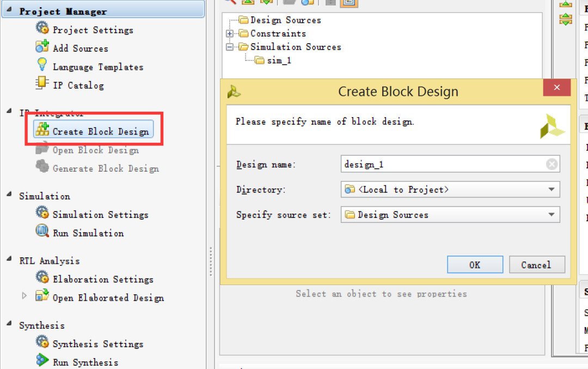Collapse the Project Manager section

(x=9, y=10)
